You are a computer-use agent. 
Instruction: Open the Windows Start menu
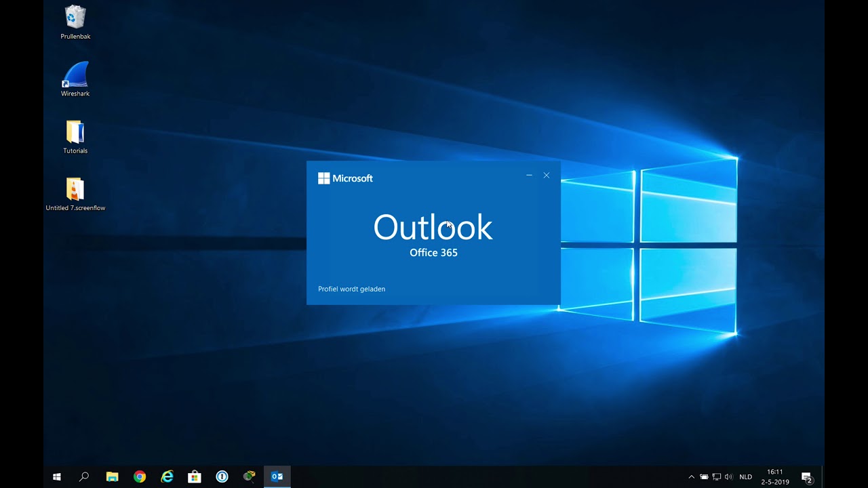[x=57, y=476]
